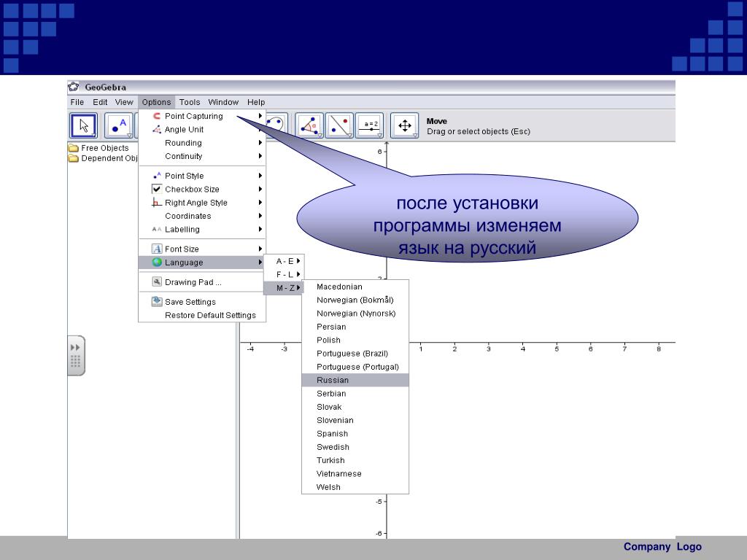This screenshot has width=747, height=560.
Task: Select Serbian language
Action: [355, 393]
